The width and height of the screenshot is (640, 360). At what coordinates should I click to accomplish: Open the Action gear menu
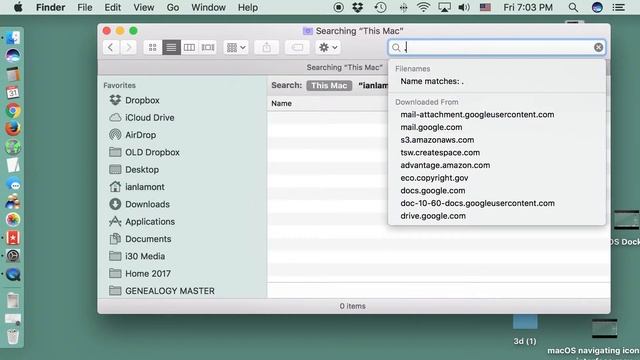328,47
